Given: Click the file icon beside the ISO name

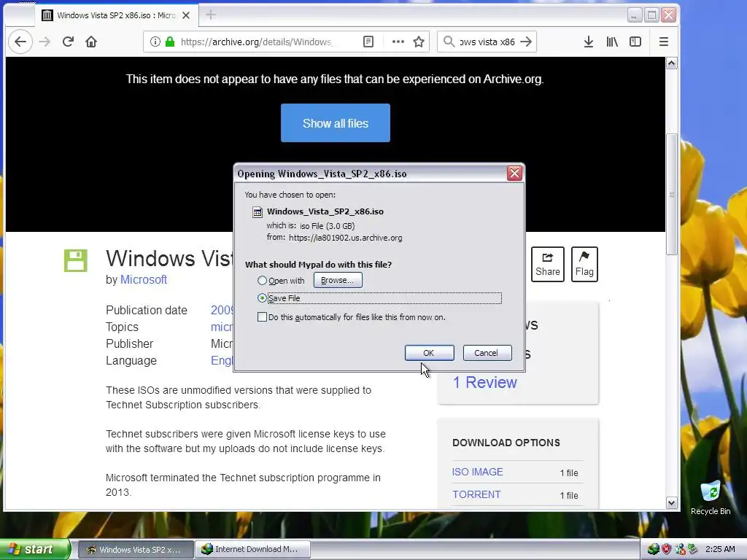Looking at the screenshot, I should [258, 212].
